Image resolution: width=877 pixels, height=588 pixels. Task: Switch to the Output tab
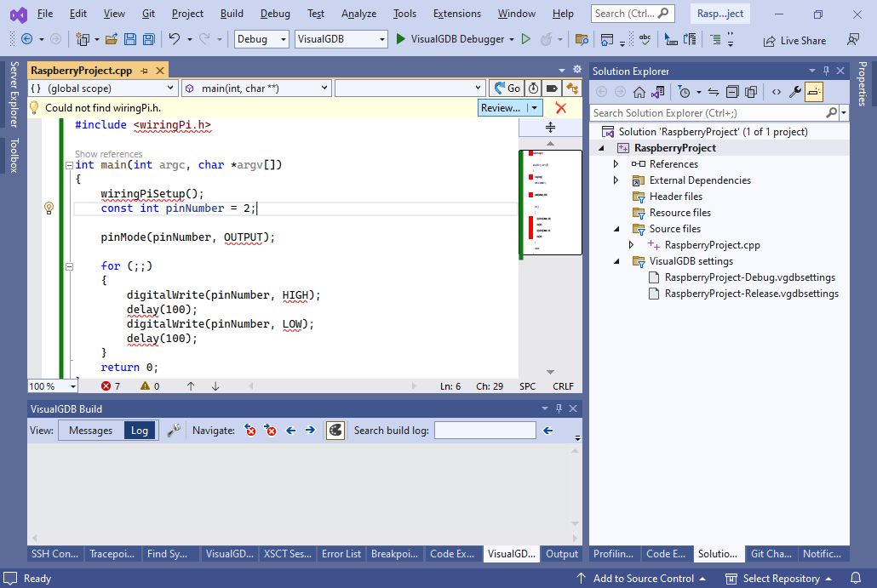(562, 554)
